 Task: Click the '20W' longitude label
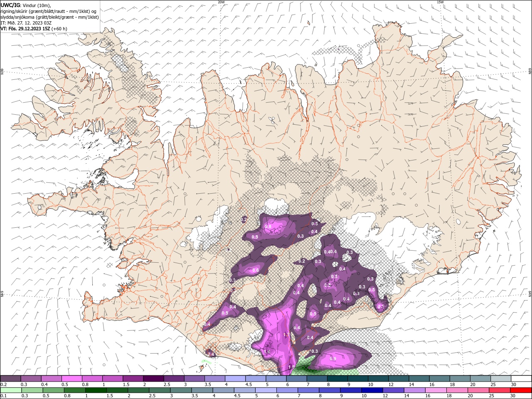221,2
